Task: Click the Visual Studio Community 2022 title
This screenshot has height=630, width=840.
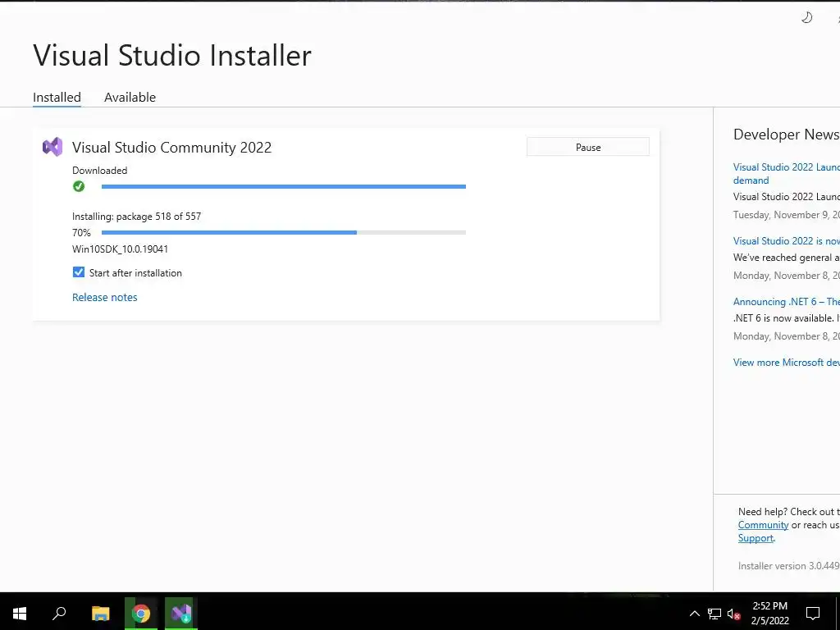Action: tap(172, 148)
